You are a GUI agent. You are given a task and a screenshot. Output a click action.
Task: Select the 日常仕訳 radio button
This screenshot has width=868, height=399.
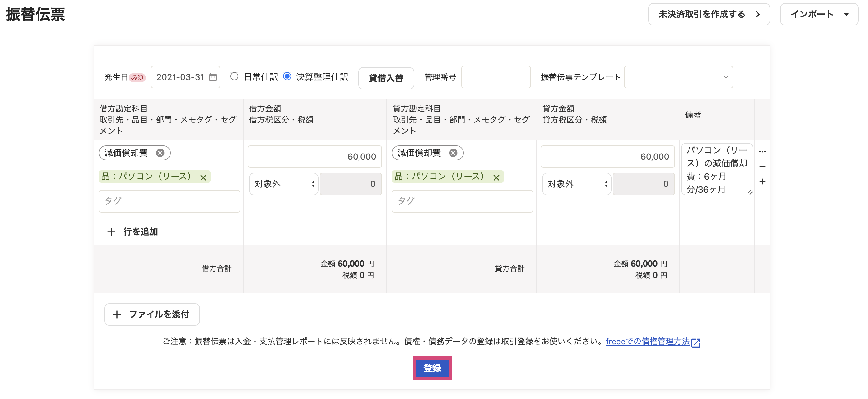click(x=234, y=76)
